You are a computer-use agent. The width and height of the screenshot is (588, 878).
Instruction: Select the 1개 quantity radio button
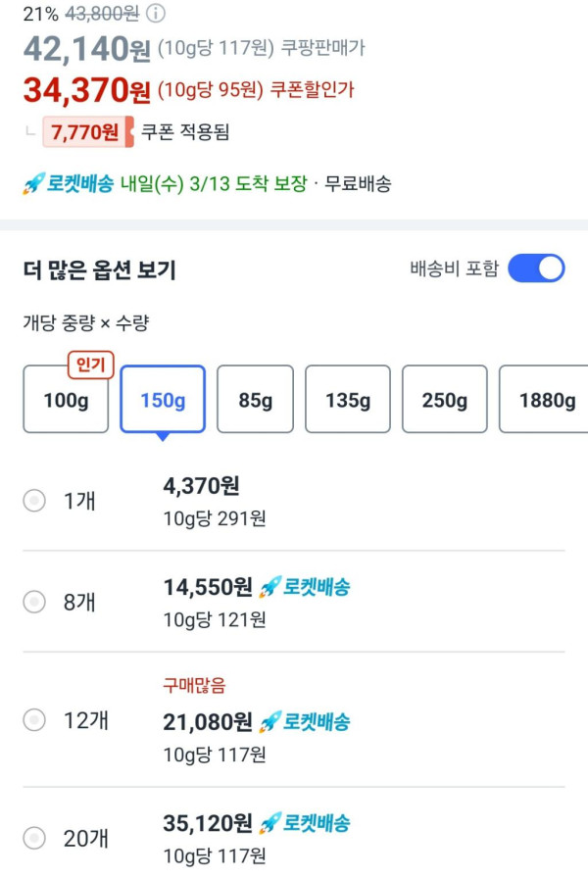(34, 501)
